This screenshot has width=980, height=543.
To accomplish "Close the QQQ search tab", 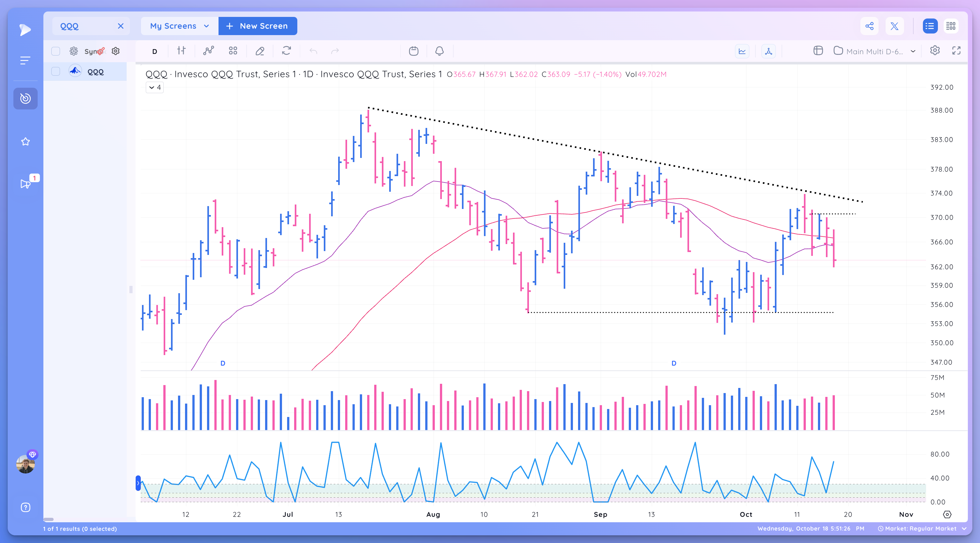I will point(121,26).
